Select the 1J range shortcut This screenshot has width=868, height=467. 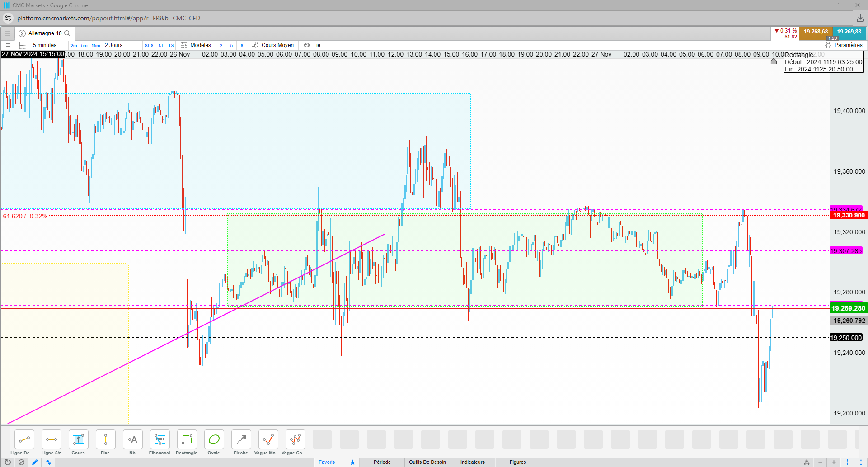pos(160,45)
